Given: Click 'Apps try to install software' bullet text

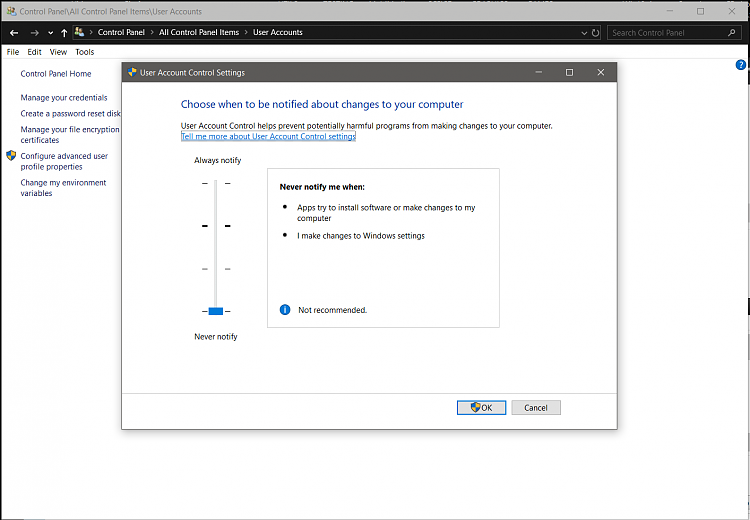Looking at the screenshot, I should [x=386, y=213].
